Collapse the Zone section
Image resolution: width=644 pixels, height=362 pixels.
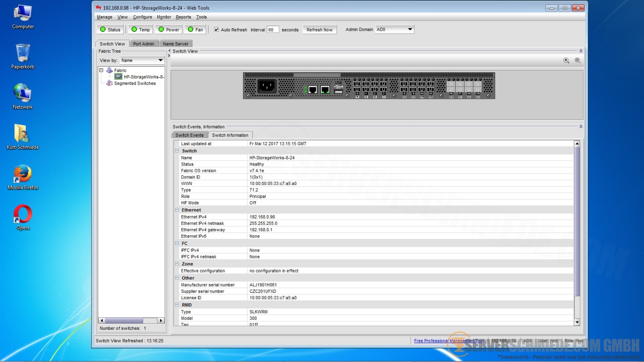[177, 264]
